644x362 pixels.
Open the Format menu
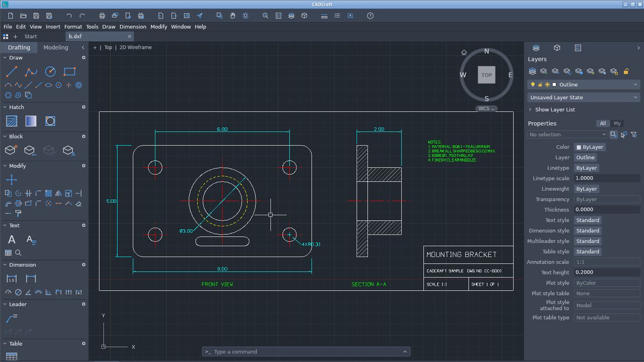[x=73, y=27]
